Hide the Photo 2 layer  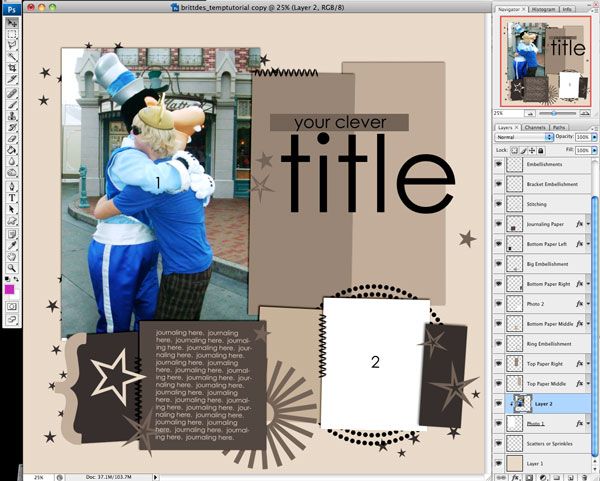pyautogui.click(x=499, y=303)
